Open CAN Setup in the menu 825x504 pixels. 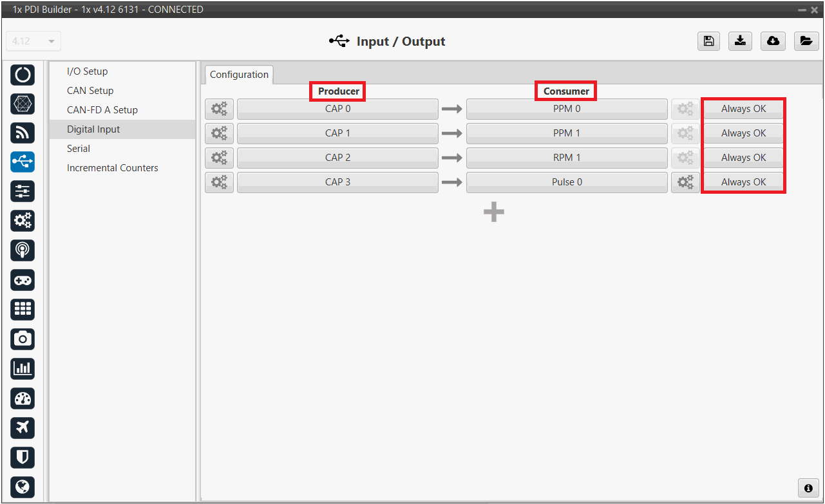pyautogui.click(x=90, y=91)
